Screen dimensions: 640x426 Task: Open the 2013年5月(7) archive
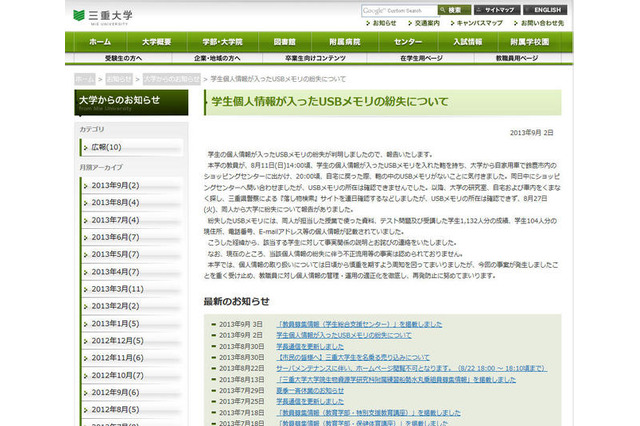click(131, 255)
